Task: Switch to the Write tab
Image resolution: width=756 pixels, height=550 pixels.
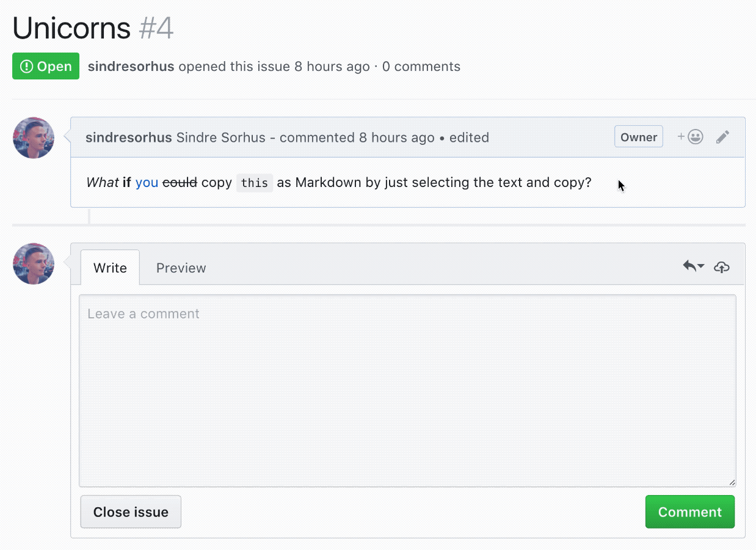Action: [x=110, y=268]
